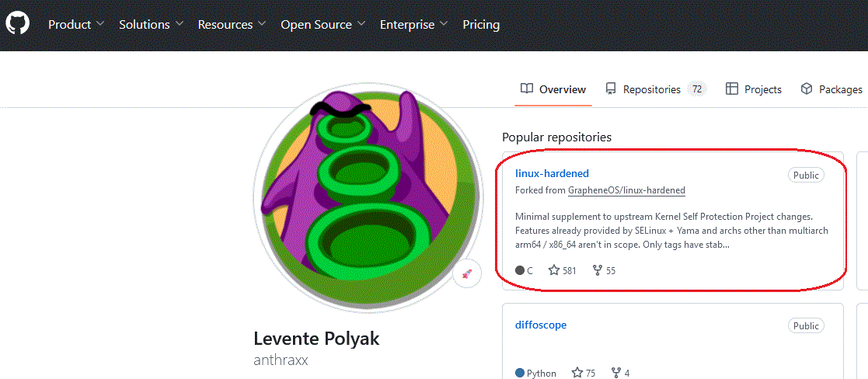Viewport: 868px width, 379px height.
Task: Switch to the Projects tab
Action: pyautogui.click(x=754, y=89)
